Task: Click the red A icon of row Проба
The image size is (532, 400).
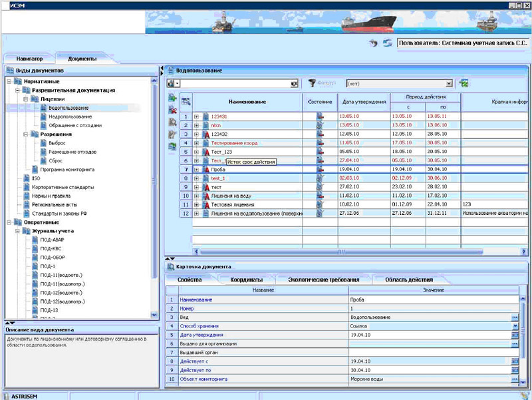Action: point(206,169)
